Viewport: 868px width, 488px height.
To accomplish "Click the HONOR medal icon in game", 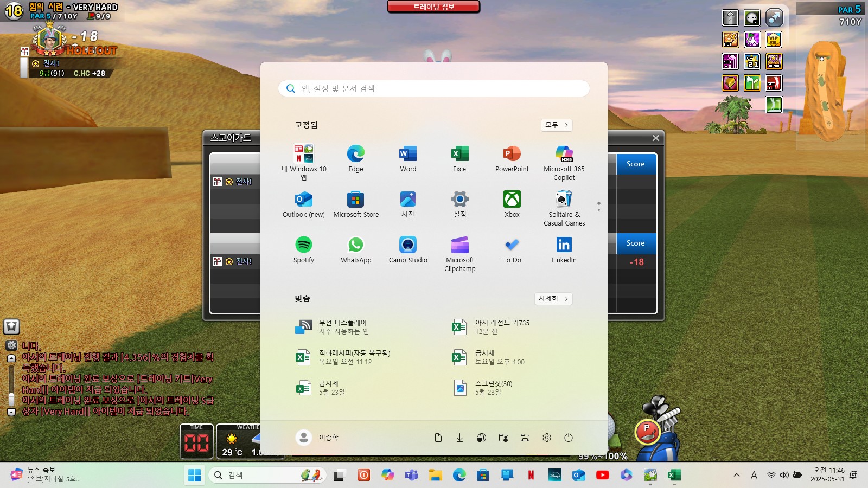I will point(774,61).
